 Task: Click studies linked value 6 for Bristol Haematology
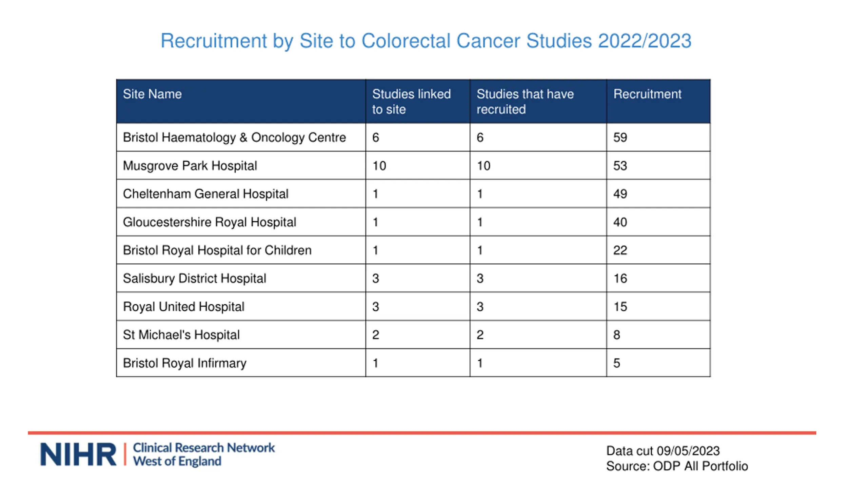click(375, 138)
